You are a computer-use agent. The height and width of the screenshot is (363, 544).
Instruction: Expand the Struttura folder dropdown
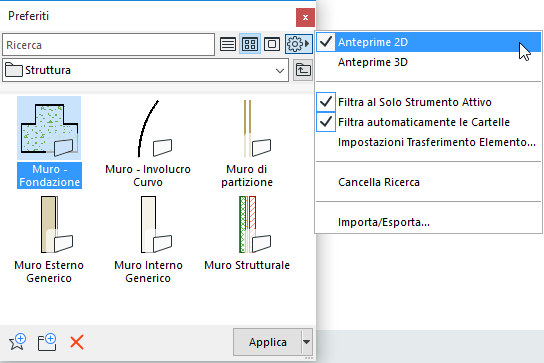coord(280,71)
